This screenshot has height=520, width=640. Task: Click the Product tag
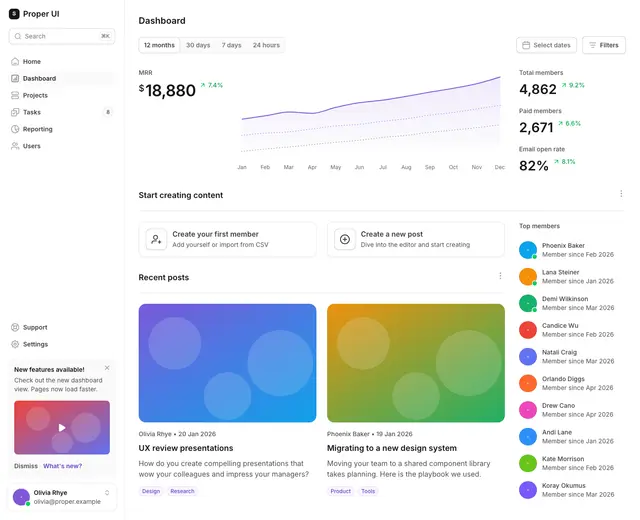click(340, 491)
